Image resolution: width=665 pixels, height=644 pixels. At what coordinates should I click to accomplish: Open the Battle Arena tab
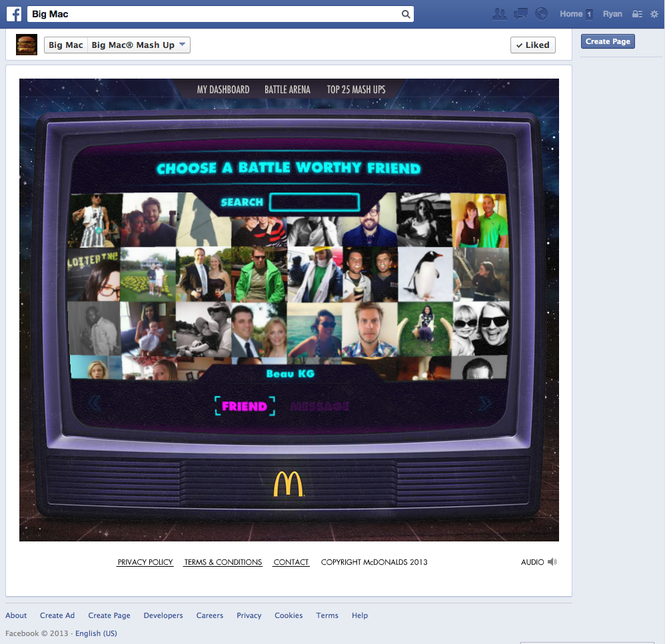(x=288, y=89)
